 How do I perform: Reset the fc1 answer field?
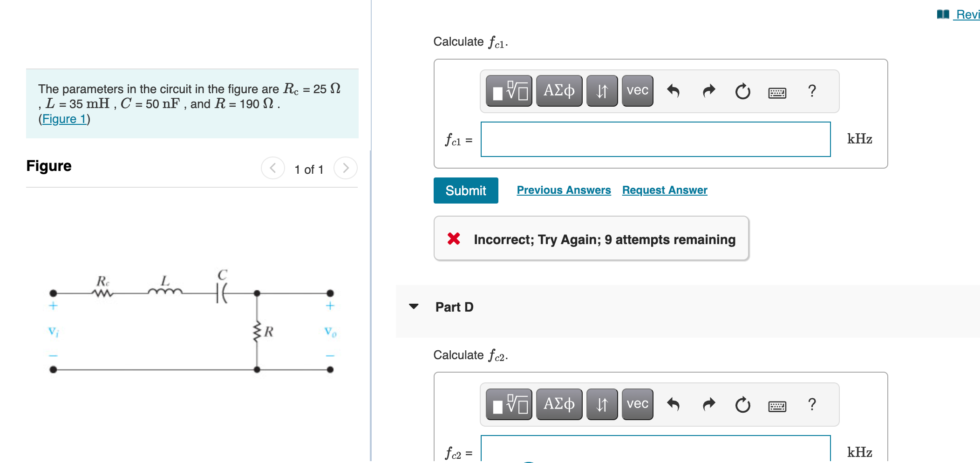point(742,92)
